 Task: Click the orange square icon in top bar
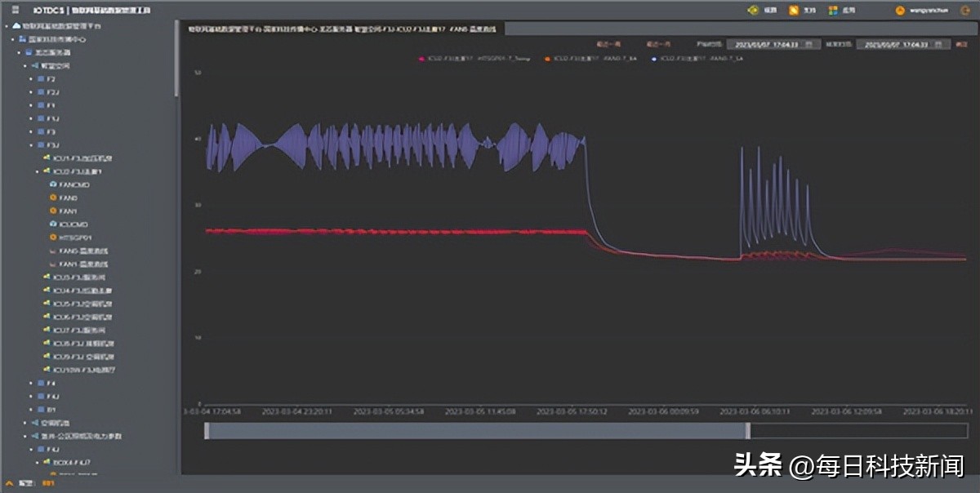[x=793, y=11]
